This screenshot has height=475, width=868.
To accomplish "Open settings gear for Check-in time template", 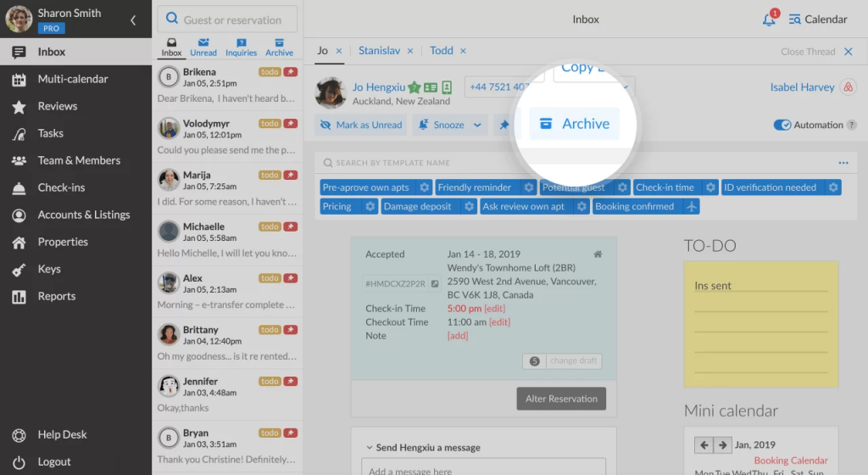I will pyautogui.click(x=710, y=187).
